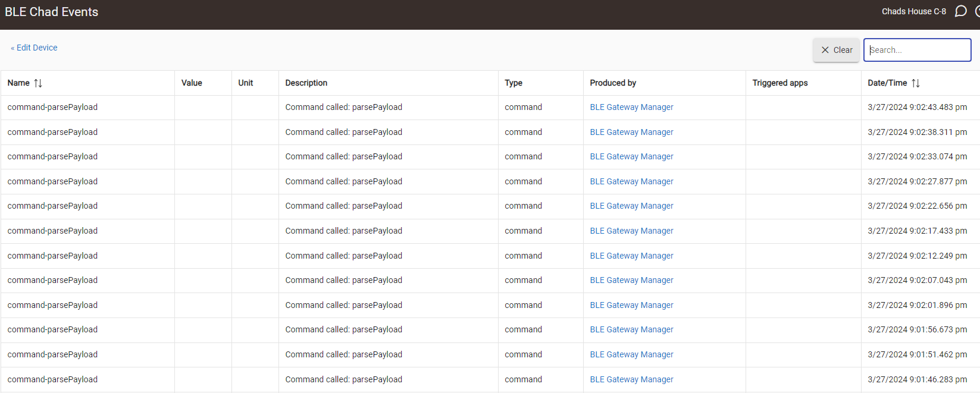Open BLE Gateway Manager link at 9:02:07.043
This screenshot has height=393, width=980.
click(x=631, y=280)
